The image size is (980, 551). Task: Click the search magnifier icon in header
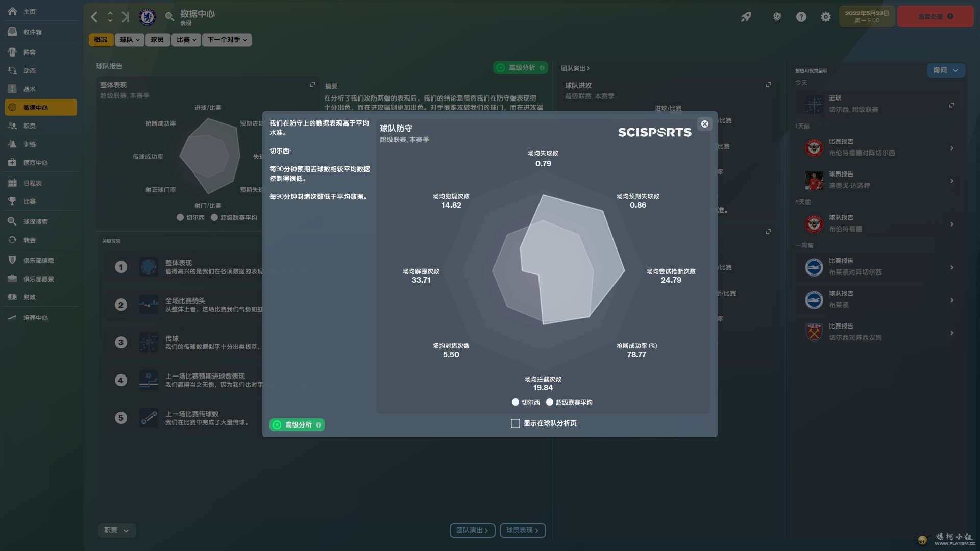point(169,17)
